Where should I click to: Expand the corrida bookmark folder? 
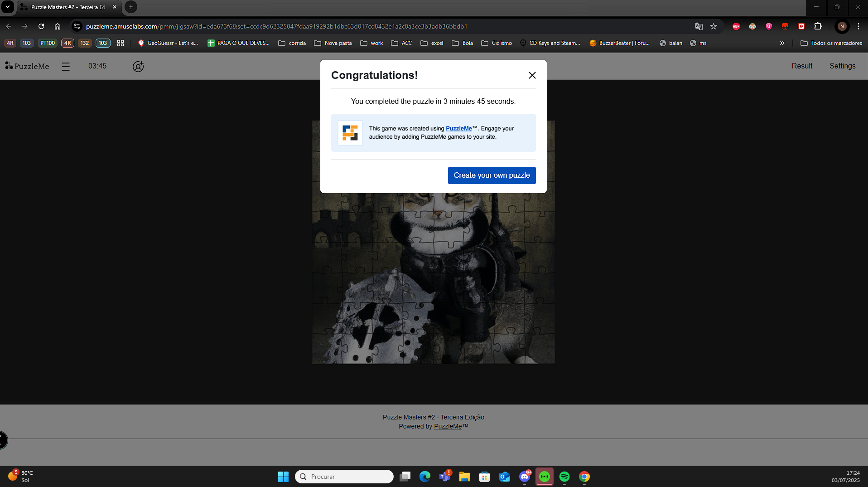click(x=292, y=43)
